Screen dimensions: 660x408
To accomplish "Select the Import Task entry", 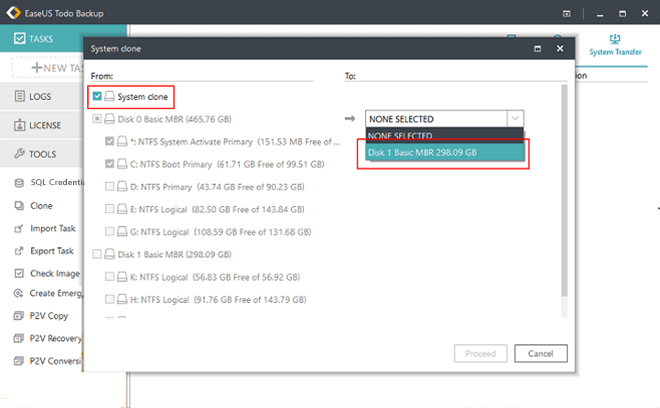I will (53, 228).
